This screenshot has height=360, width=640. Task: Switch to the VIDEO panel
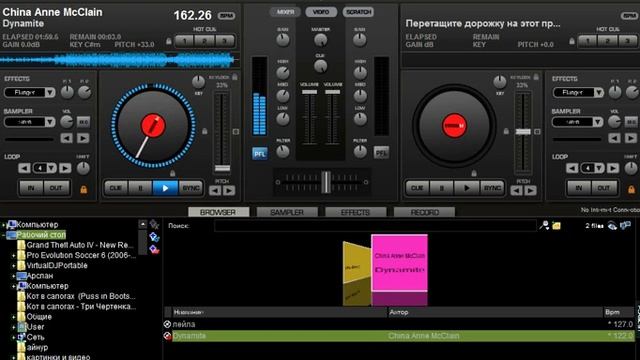[321, 12]
